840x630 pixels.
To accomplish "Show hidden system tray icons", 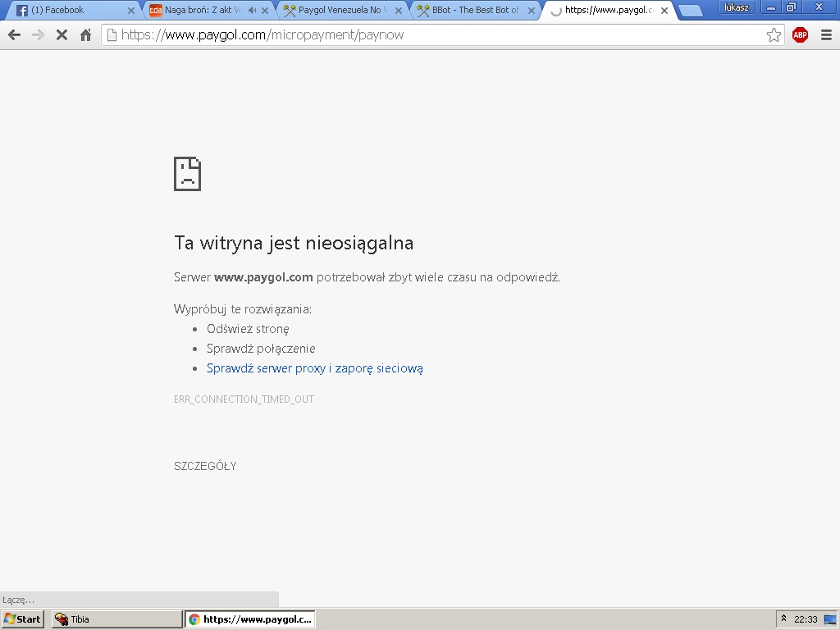I will coord(783,619).
